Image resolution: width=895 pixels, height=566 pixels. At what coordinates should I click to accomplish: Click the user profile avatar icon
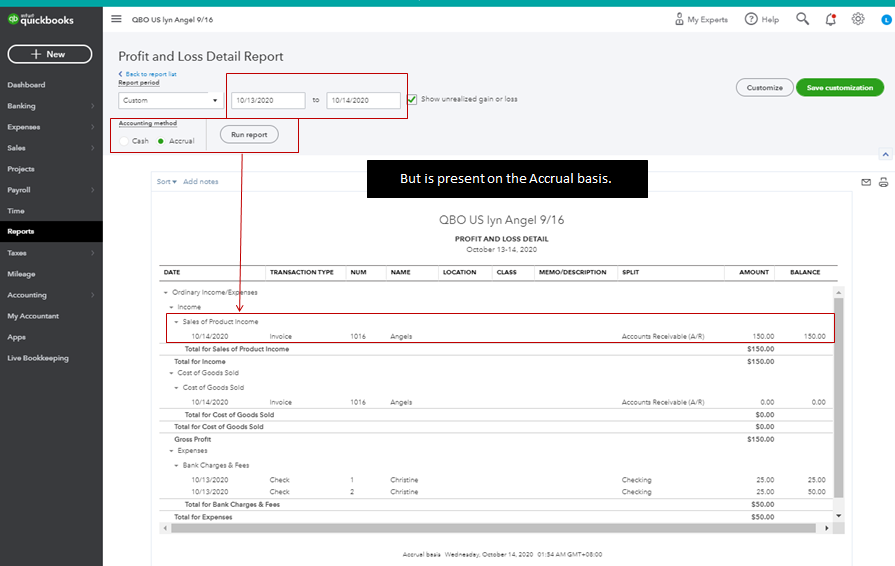pyautogui.click(x=886, y=19)
